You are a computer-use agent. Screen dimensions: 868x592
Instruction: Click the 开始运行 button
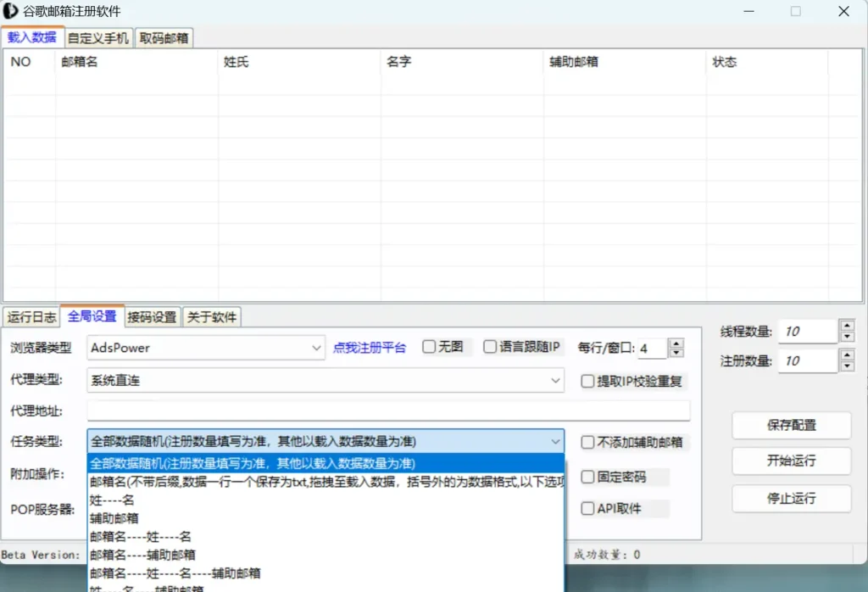[791, 461]
